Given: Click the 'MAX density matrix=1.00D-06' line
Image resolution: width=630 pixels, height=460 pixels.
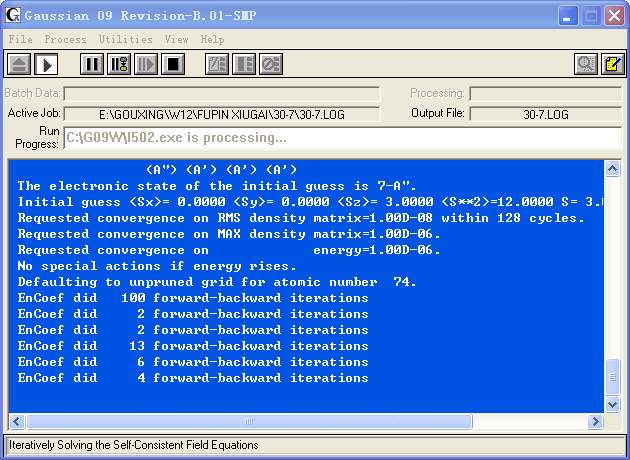Looking at the screenshot, I should click(x=229, y=234).
